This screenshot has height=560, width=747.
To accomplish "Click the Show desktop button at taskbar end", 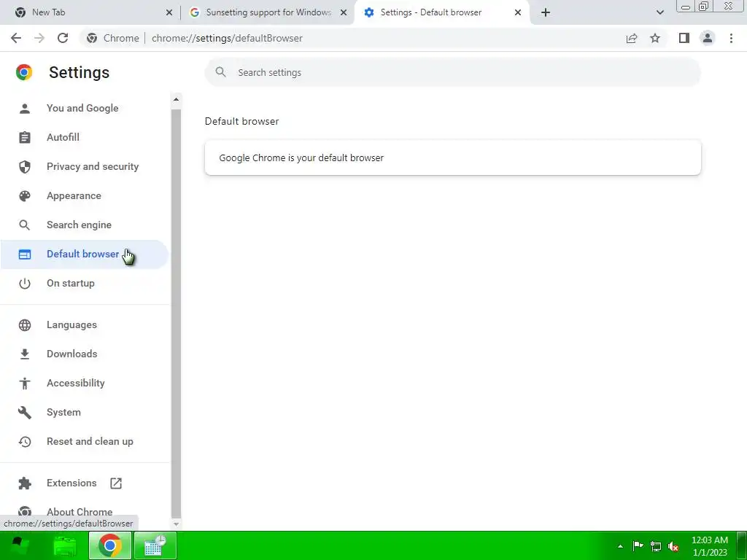I will point(742,545).
